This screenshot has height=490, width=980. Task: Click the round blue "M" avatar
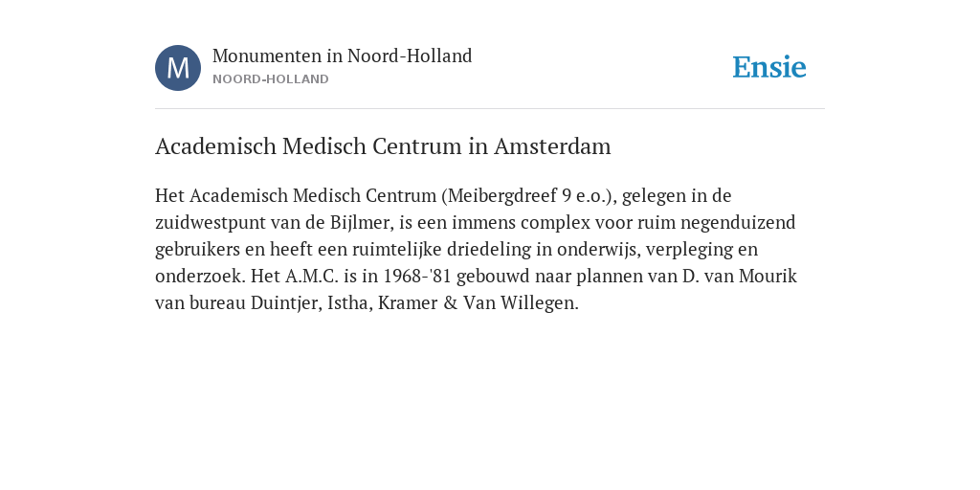point(178,68)
